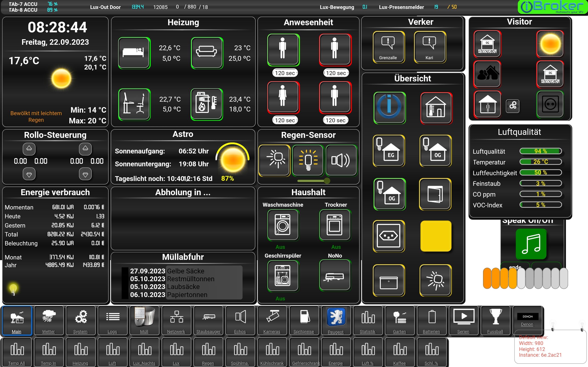Open the Geschirrspüler dishwasher icon
The image size is (588, 367).
click(283, 276)
